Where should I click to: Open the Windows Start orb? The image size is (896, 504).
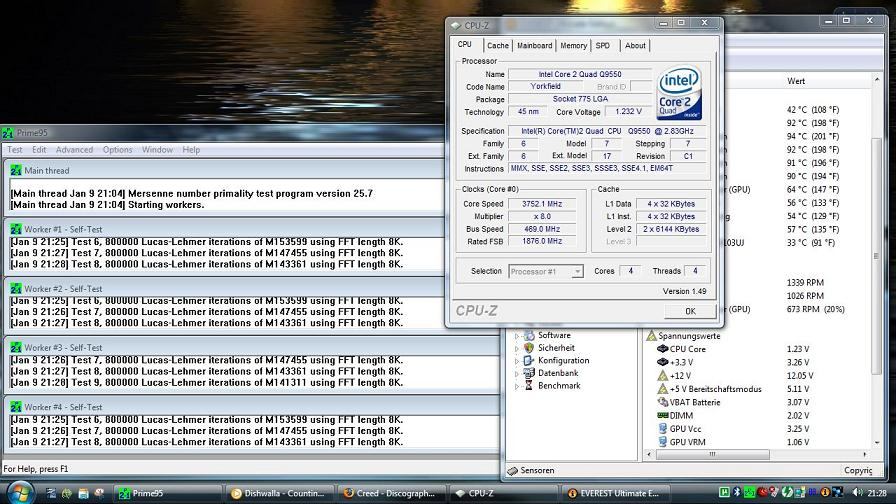[x=21, y=493]
